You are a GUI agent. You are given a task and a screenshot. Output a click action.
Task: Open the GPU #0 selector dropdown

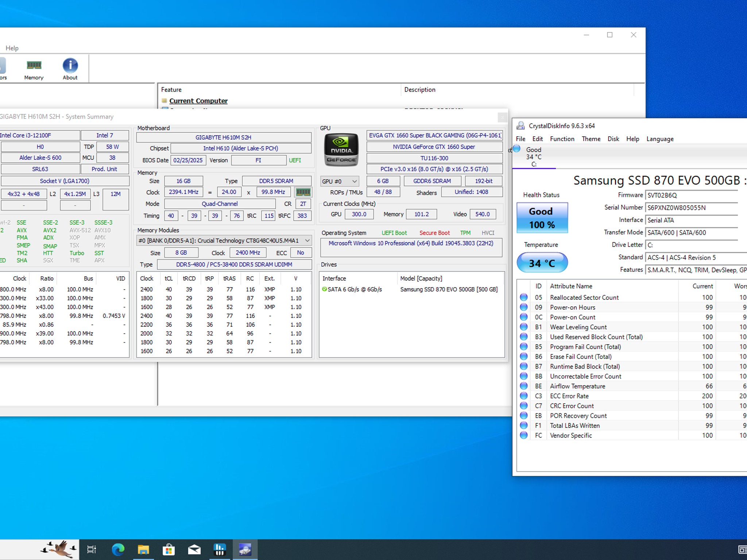pos(340,181)
